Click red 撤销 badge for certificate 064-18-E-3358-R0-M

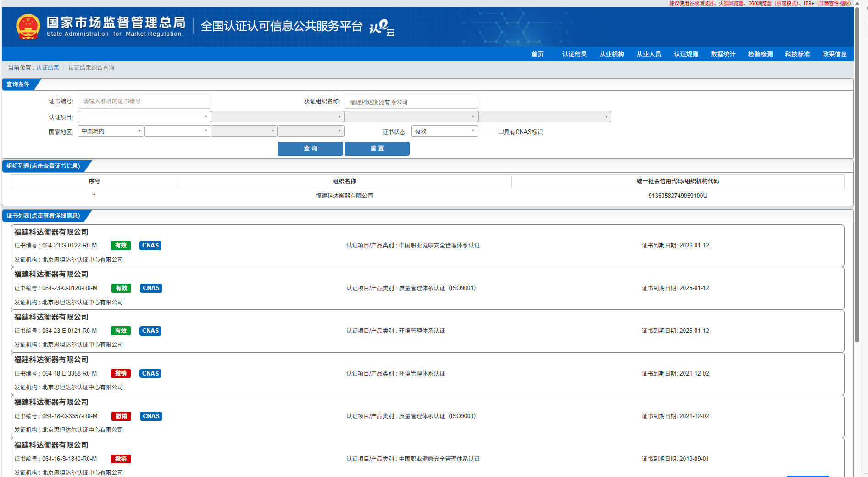pos(121,374)
